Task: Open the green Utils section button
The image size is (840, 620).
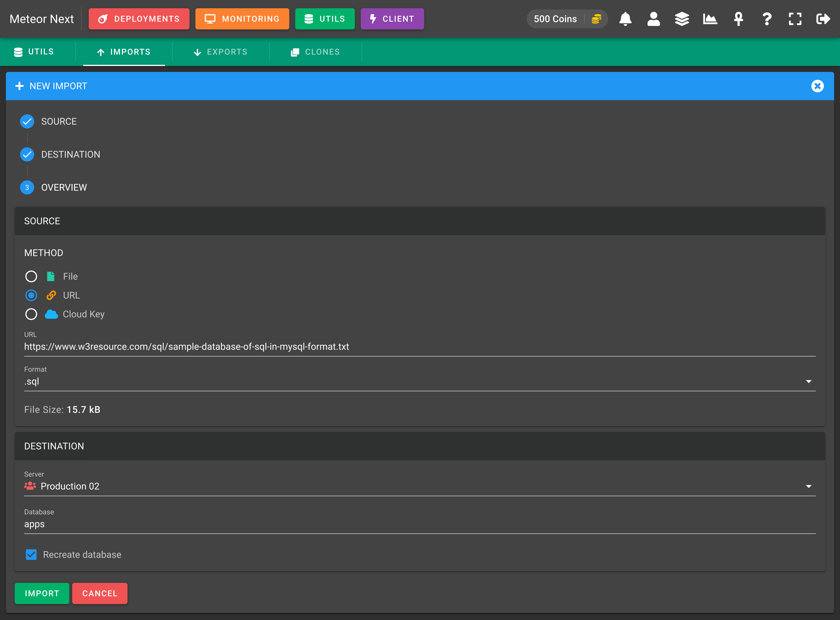Action: coord(325,19)
